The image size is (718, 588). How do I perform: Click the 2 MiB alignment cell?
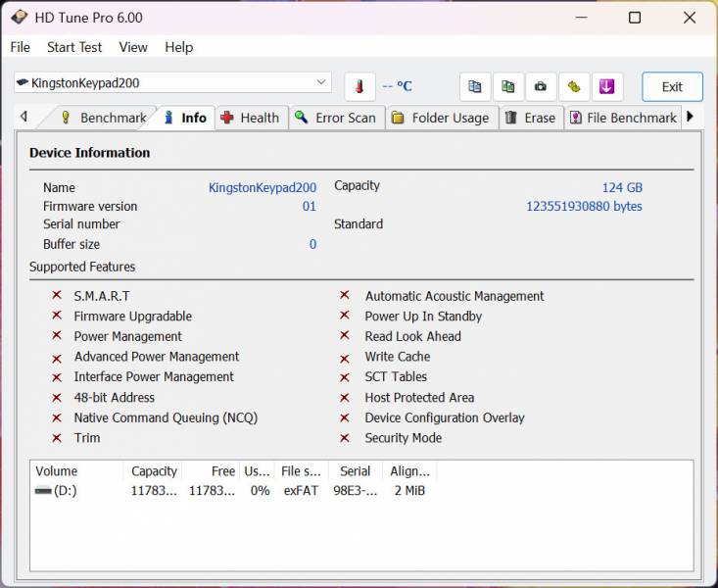(x=409, y=491)
